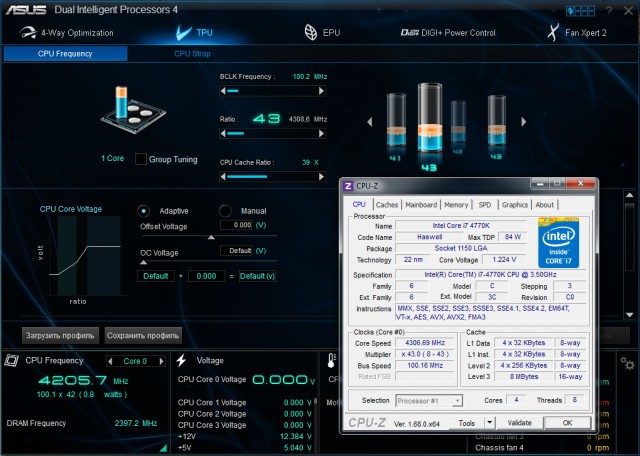Increase CPU Cache Ratio with right arrow
The height and width of the screenshot is (456, 640).
click(x=322, y=177)
